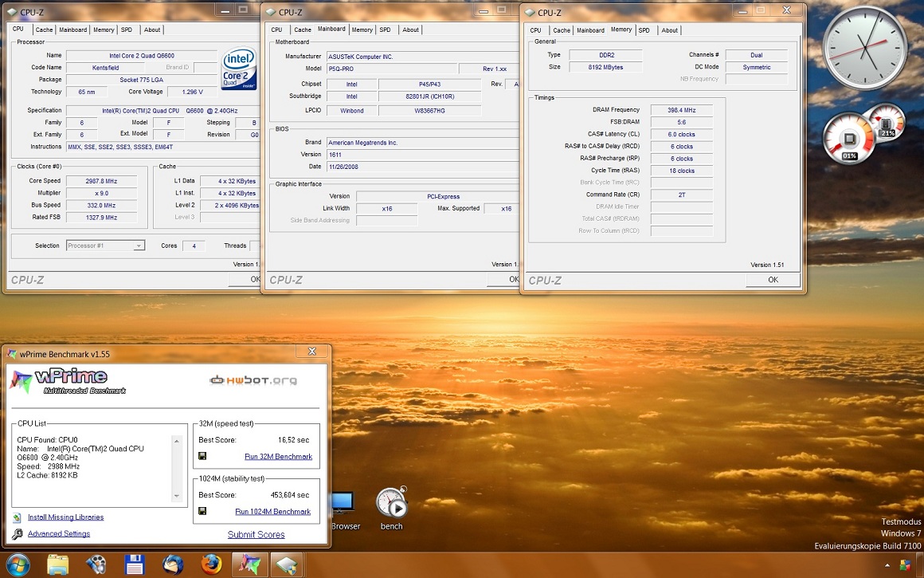The width and height of the screenshot is (924, 578).
Task: Open SPD tab in the leftmost CPU-Z window
Action: pyautogui.click(x=127, y=29)
